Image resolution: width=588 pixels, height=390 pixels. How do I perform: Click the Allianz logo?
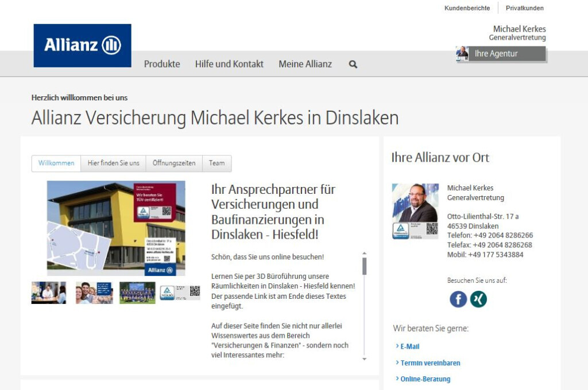(82, 45)
